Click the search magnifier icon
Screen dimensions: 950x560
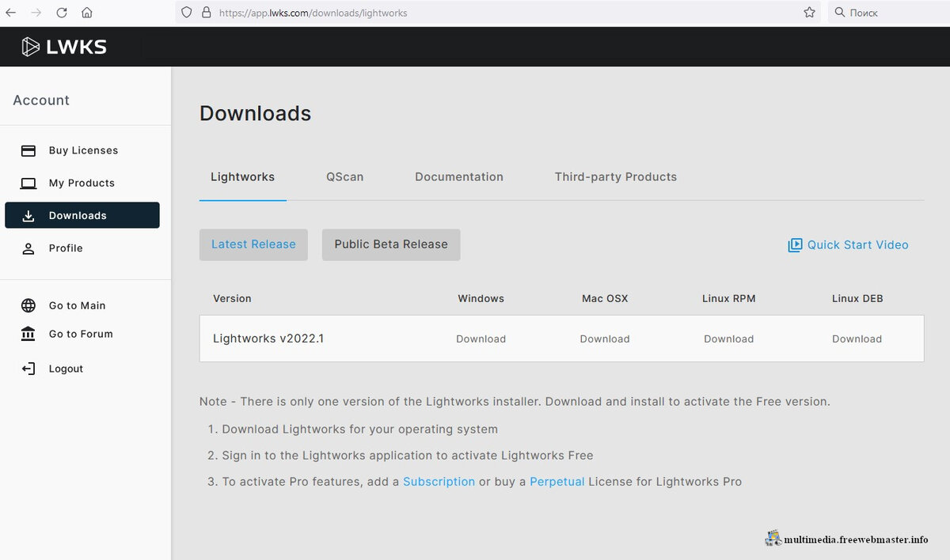point(840,13)
